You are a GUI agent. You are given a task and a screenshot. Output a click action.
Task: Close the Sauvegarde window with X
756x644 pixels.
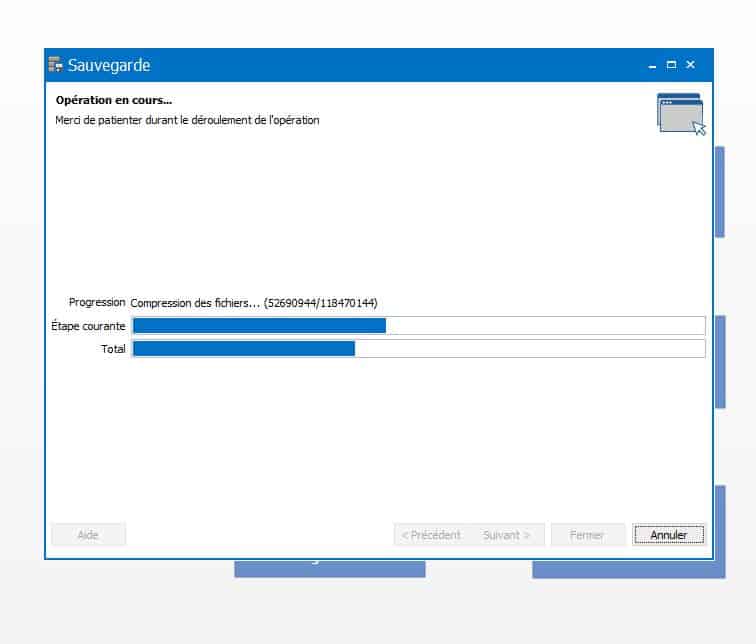click(x=690, y=65)
